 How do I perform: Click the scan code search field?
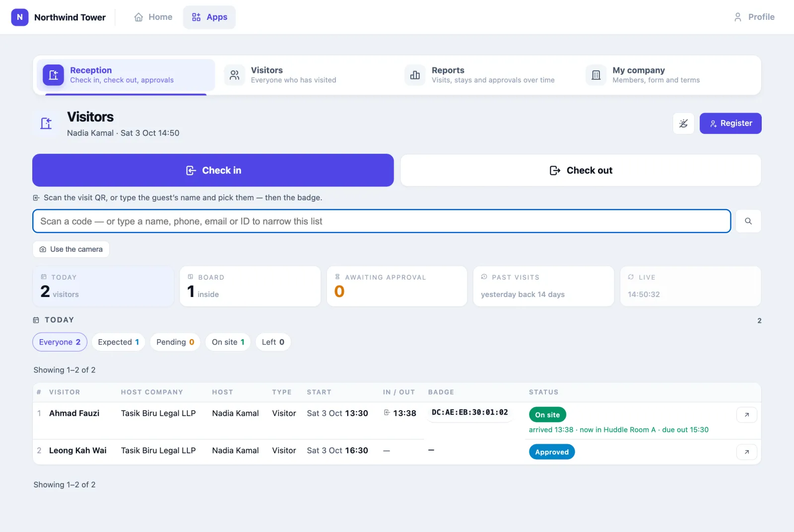[x=382, y=221]
